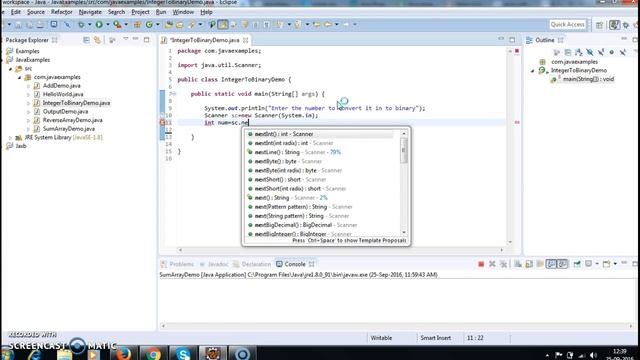640x360 pixels.
Task: Open the New Java Class dropdown arrow
Action: point(158,25)
